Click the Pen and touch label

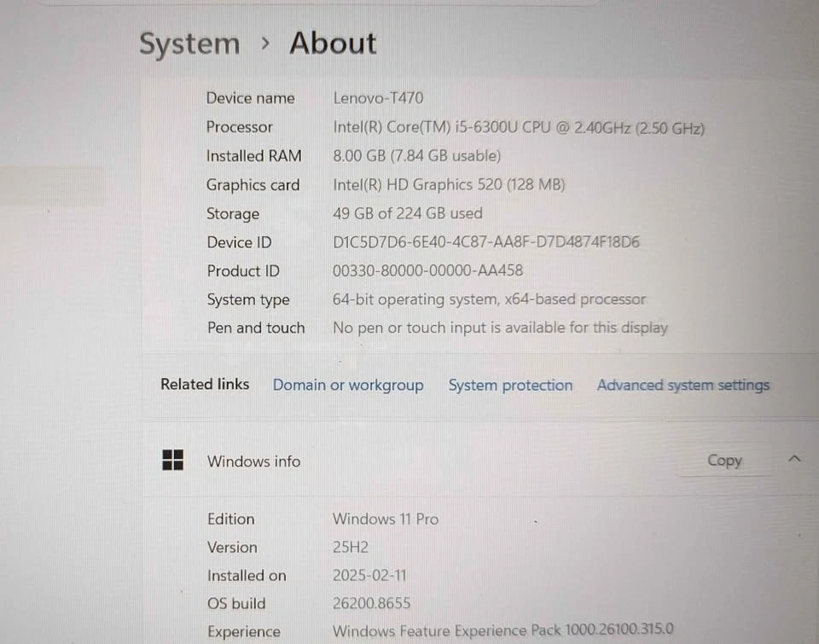(x=256, y=328)
